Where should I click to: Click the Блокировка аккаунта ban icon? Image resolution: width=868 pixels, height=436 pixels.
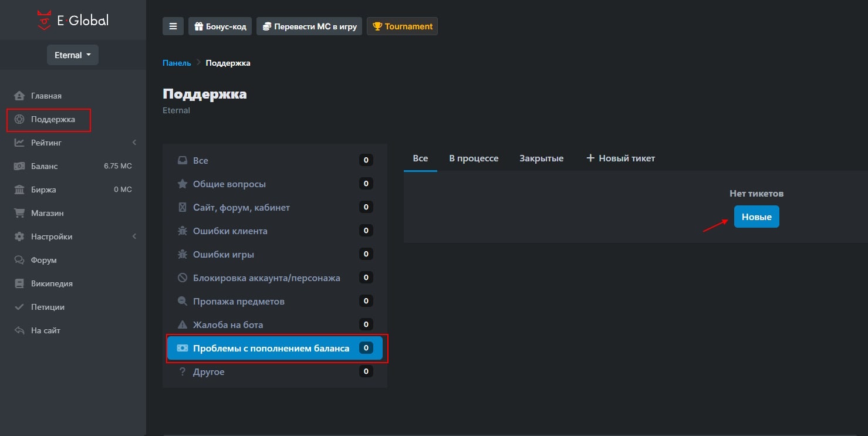tap(183, 278)
